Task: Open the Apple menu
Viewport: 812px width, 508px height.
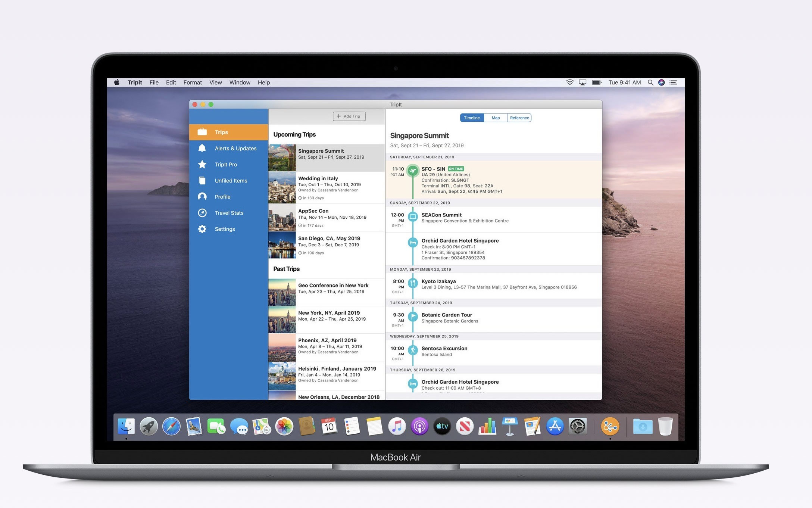Action: [117, 82]
